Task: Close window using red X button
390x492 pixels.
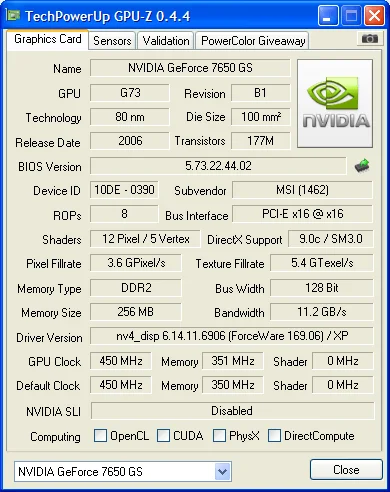Action: 374,15
